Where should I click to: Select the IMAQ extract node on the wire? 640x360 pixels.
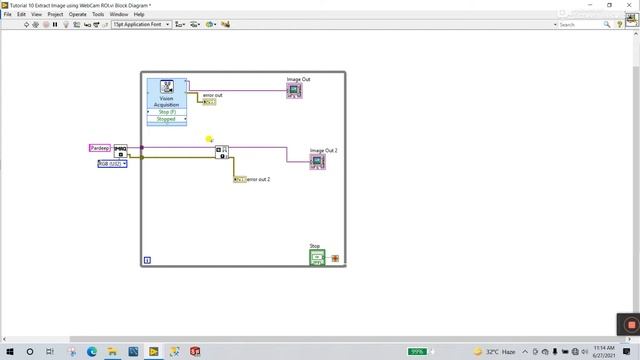pyautogui.click(x=222, y=152)
